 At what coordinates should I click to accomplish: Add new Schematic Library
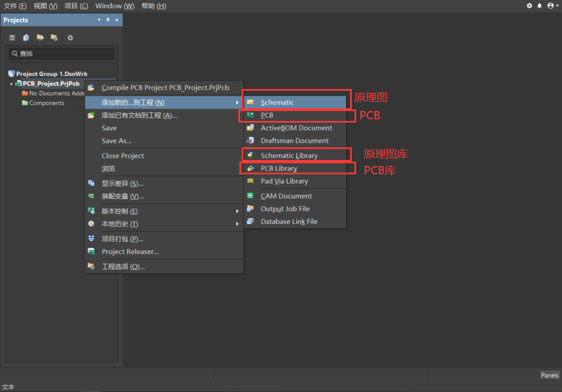point(295,156)
